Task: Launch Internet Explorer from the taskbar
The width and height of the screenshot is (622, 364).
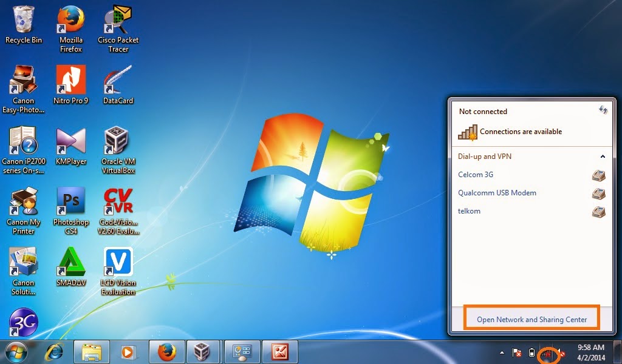Action: coord(55,352)
